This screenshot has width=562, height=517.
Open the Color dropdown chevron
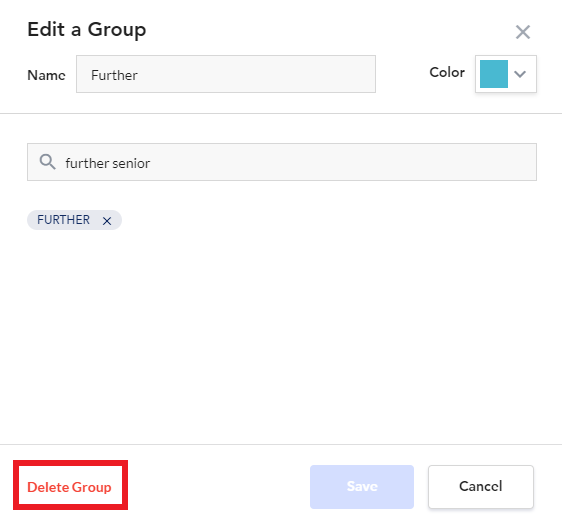pyautogui.click(x=520, y=74)
